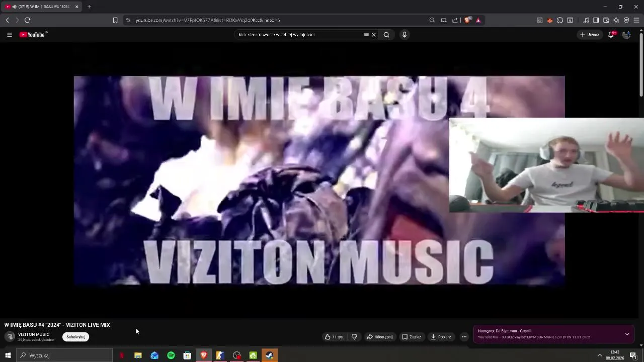The width and height of the screenshot is (644, 362).
Task: Expand the playlist panel chevron
Action: click(627, 334)
